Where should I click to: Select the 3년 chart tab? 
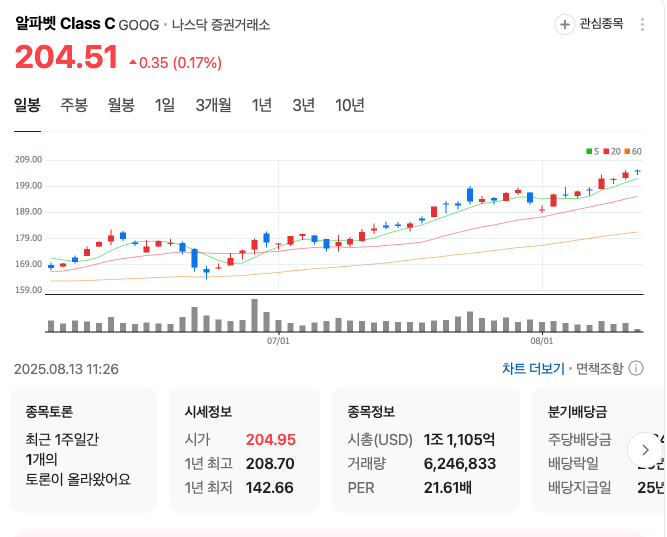303,105
